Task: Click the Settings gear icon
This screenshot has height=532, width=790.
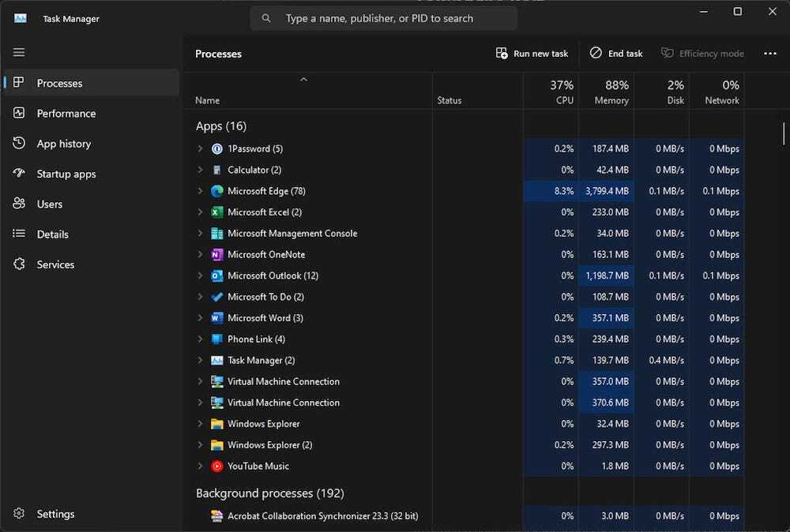Action: pyautogui.click(x=19, y=514)
